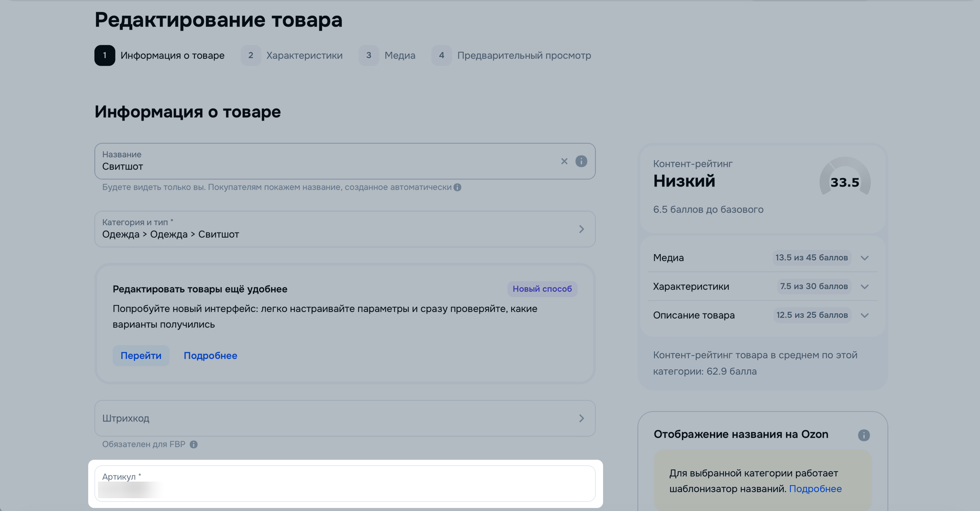Clear the Название field with X icon
980x511 pixels.
coord(564,161)
